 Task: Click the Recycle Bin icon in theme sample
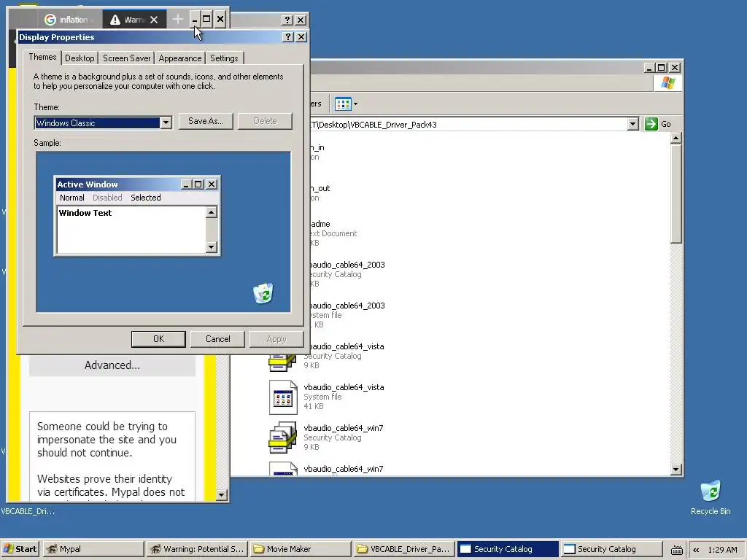[263, 293]
